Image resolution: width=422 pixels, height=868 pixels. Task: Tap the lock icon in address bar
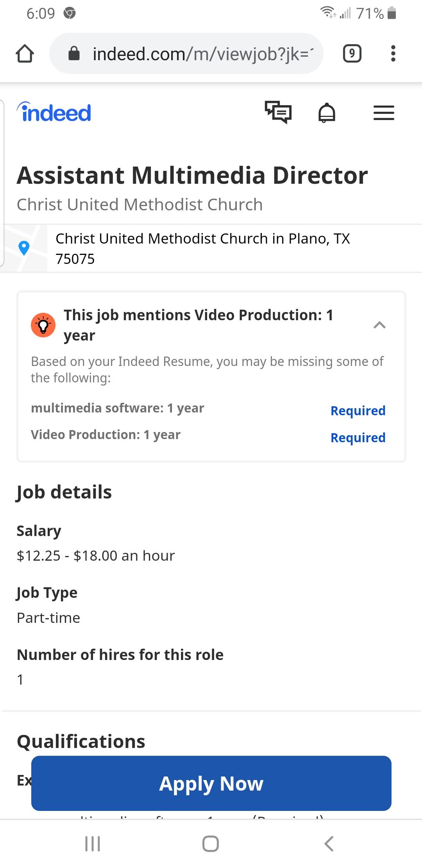pos(74,54)
